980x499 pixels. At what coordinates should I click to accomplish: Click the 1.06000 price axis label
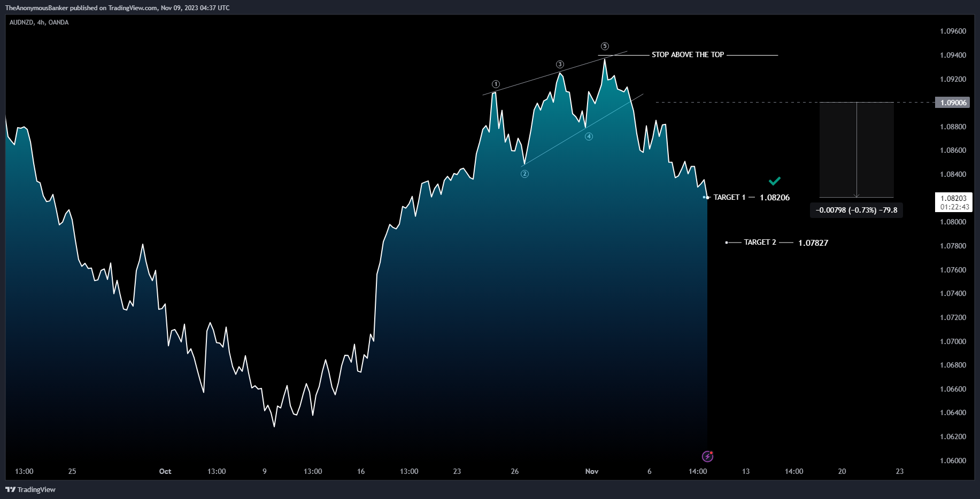pos(953,461)
